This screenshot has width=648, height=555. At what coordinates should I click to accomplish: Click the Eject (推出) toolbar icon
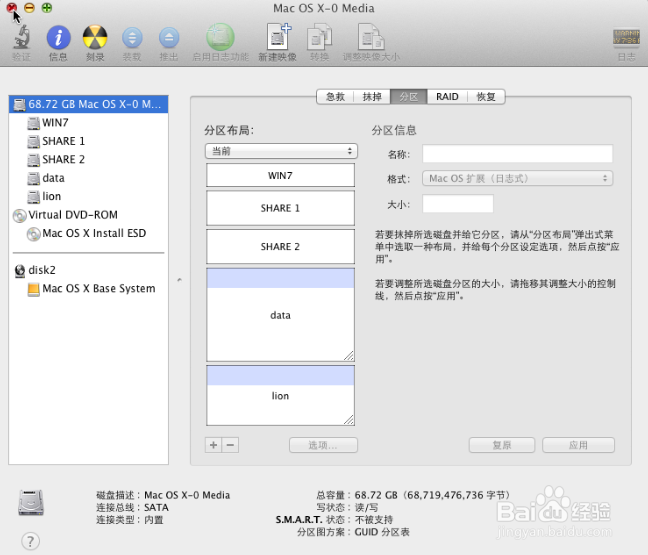coord(169,38)
